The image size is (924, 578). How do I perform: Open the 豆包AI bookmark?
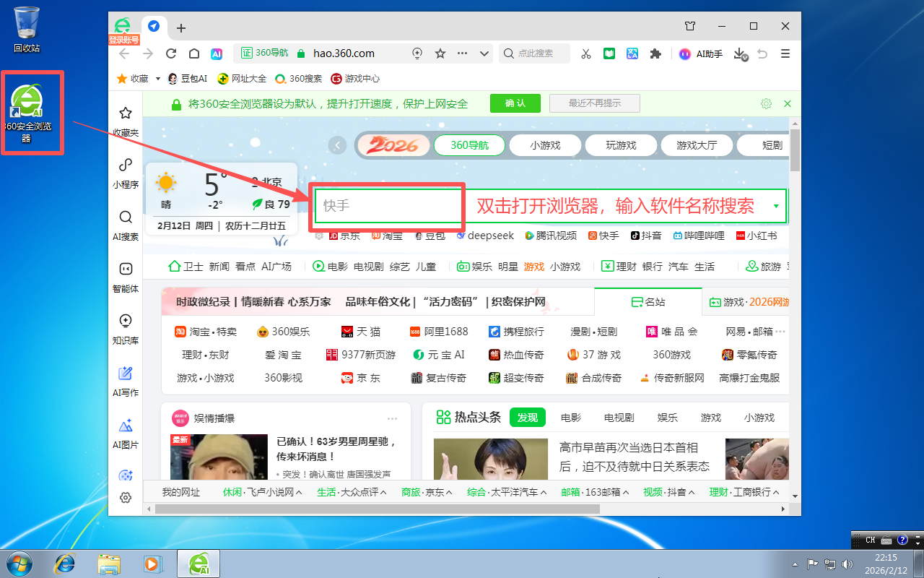[187, 78]
